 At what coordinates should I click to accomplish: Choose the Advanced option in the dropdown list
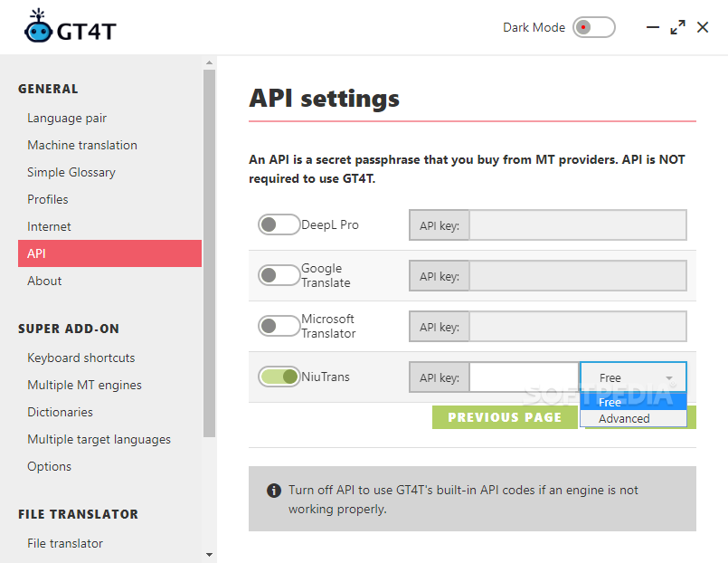coord(633,418)
